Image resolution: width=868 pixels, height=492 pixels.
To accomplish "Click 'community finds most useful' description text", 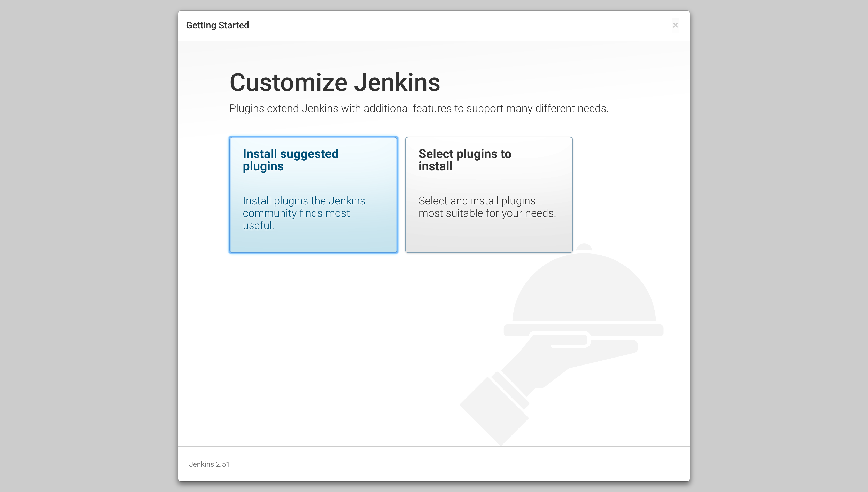I will [296, 213].
